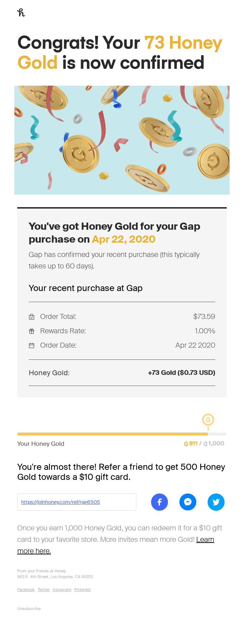Image resolution: width=244 pixels, height=644 pixels.
Task: Open the joinhoney.com referral link
Action: (x=61, y=502)
